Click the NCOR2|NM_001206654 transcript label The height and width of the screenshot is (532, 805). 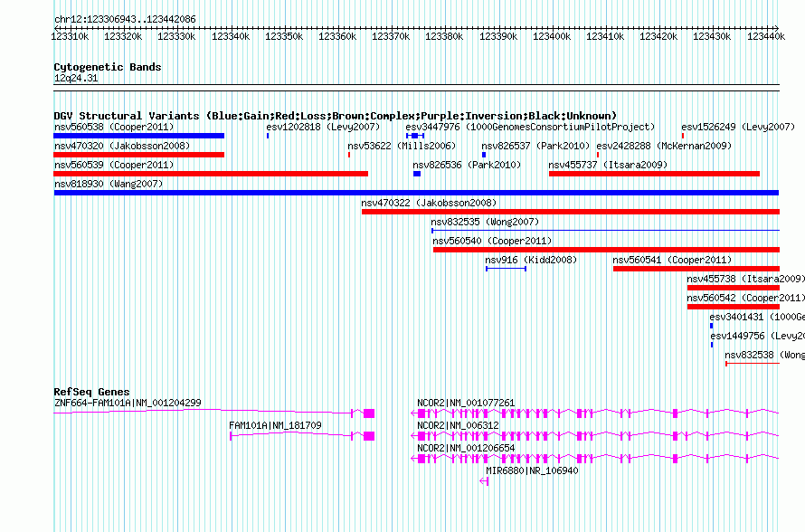pyautogui.click(x=466, y=448)
